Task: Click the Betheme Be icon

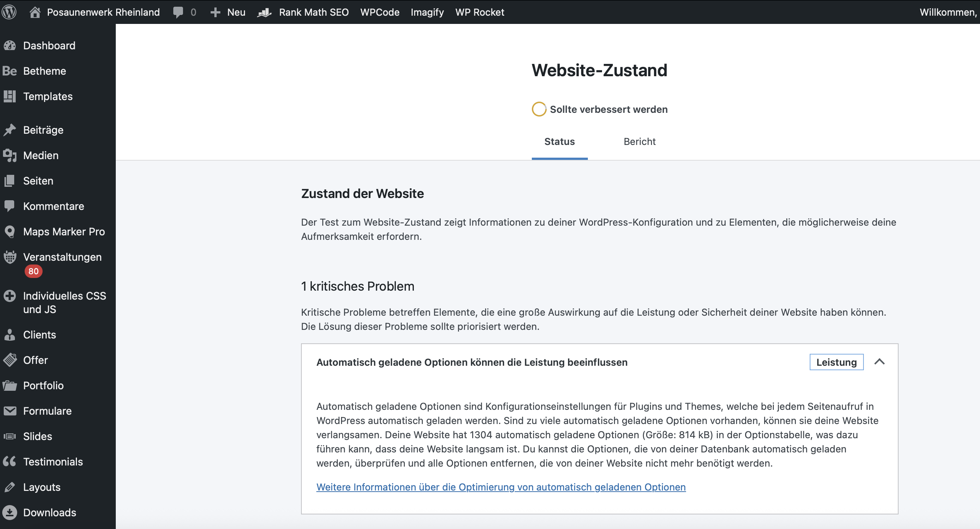Action: (x=9, y=71)
